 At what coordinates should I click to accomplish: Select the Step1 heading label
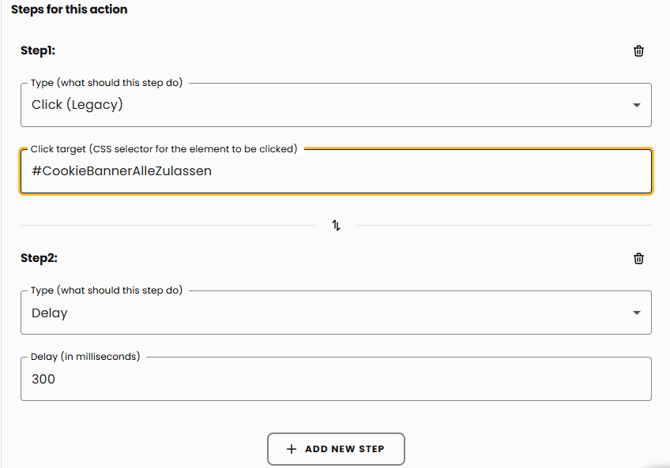tap(38, 50)
